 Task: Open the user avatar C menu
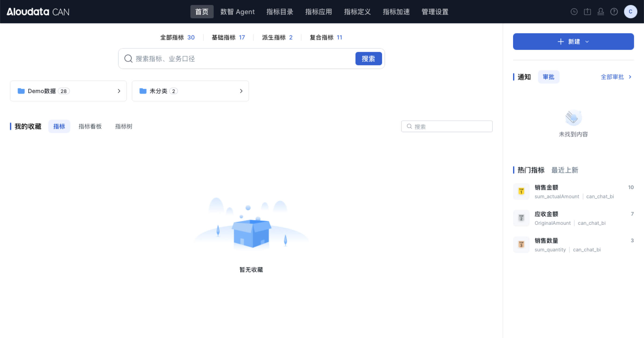pyautogui.click(x=631, y=12)
